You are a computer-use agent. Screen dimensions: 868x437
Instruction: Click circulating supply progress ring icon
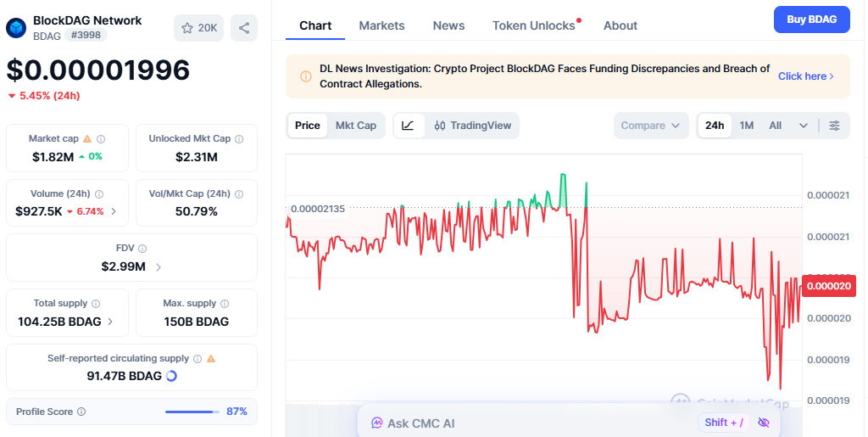pyautogui.click(x=171, y=376)
